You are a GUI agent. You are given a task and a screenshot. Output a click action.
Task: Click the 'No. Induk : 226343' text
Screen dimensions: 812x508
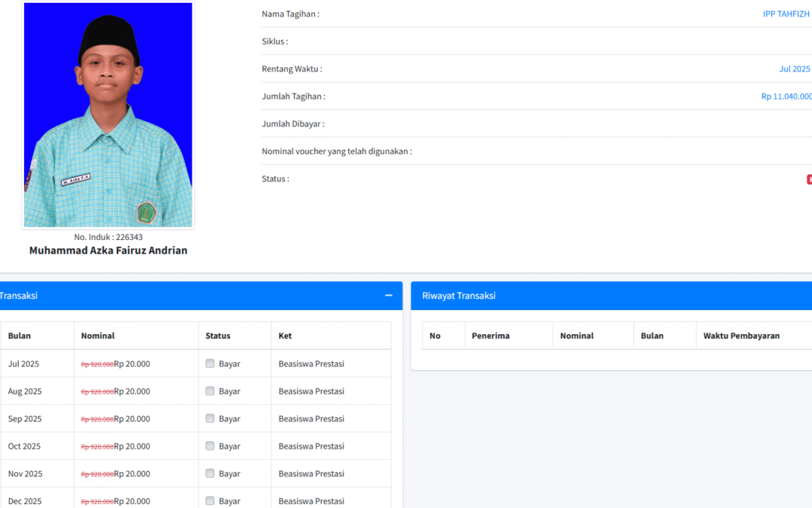[108, 237]
